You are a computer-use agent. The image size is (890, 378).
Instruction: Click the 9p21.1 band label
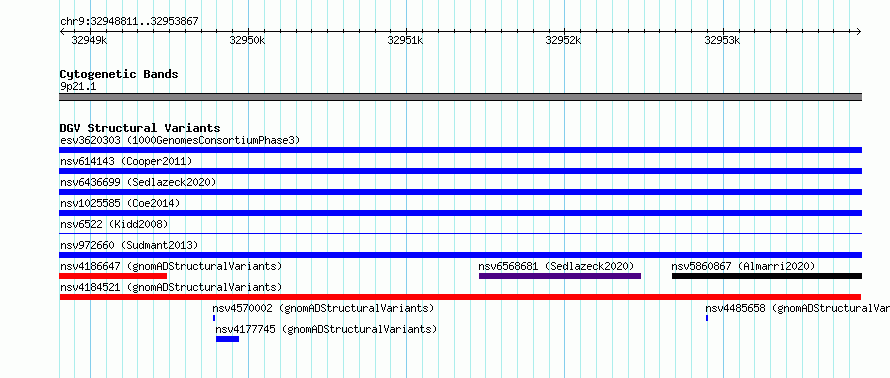[78, 86]
